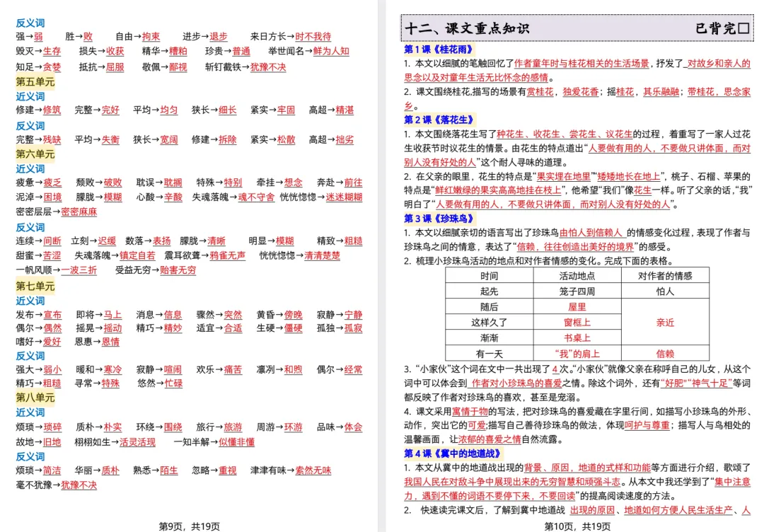Click the table cell 怕人

pos(665,291)
